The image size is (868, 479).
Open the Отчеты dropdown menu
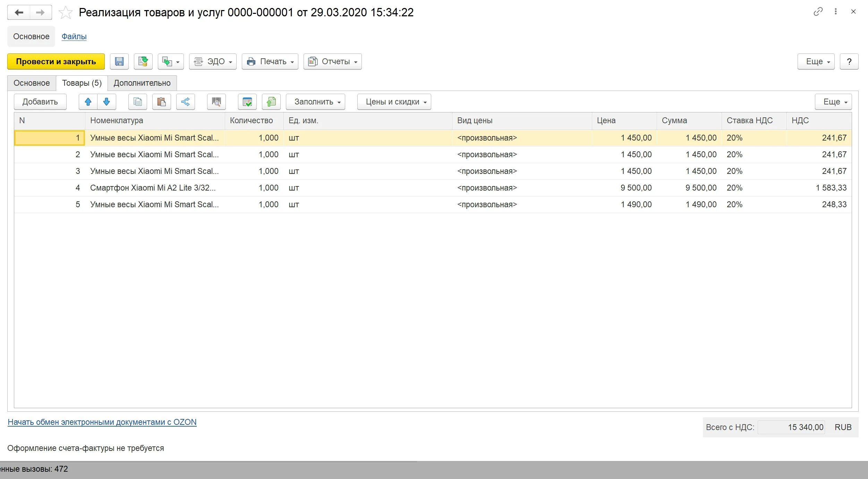[332, 61]
